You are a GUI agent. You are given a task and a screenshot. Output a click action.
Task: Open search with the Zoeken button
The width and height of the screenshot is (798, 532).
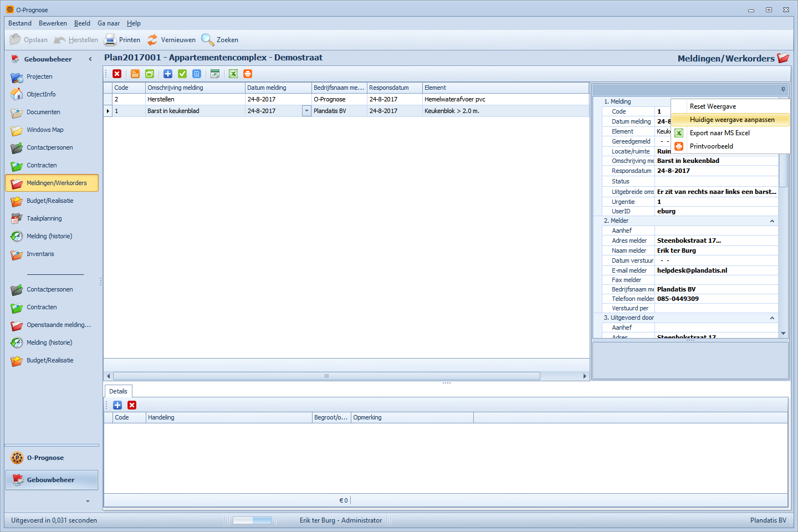220,40
